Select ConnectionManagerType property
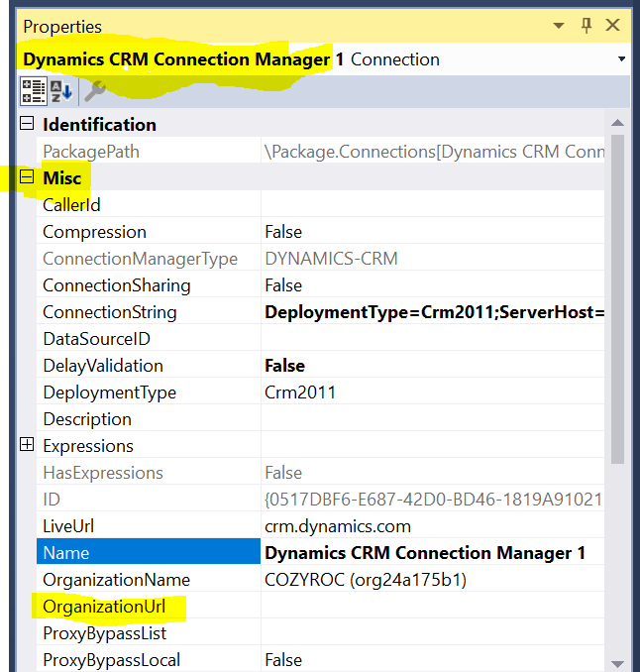Image resolution: width=640 pixels, height=672 pixels. [149, 259]
